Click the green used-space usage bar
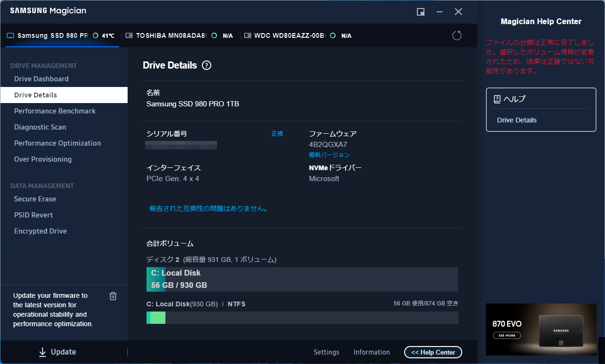Viewport: 605px width, 364px height. pyautogui.click(x=156, y=318)
